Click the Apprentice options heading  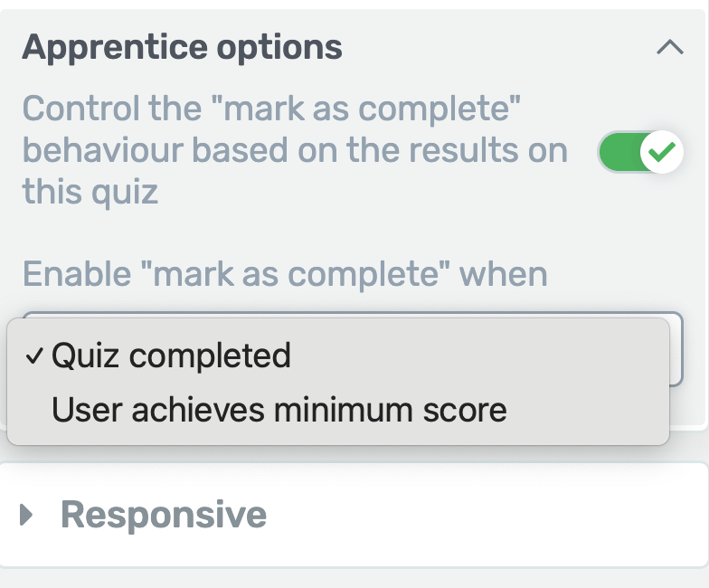click(182, 47)
